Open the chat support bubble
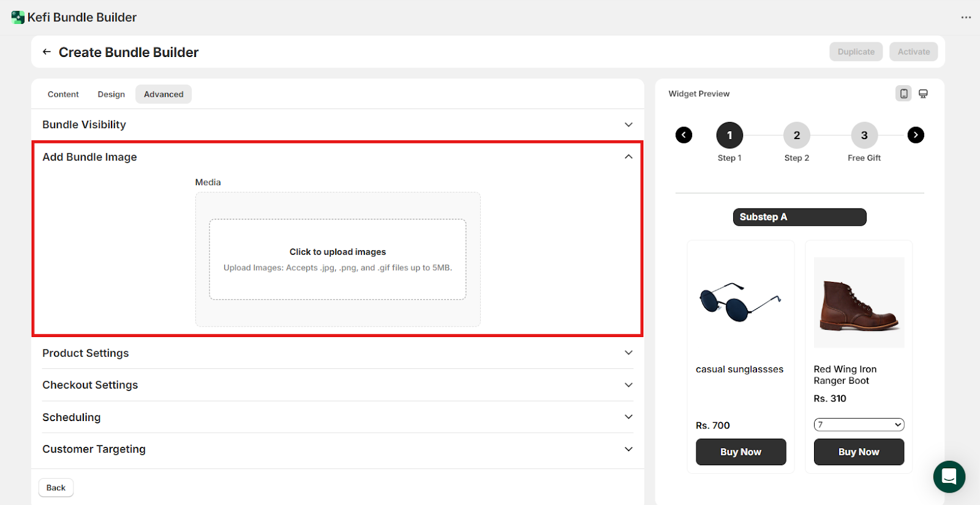 (949, 476)
